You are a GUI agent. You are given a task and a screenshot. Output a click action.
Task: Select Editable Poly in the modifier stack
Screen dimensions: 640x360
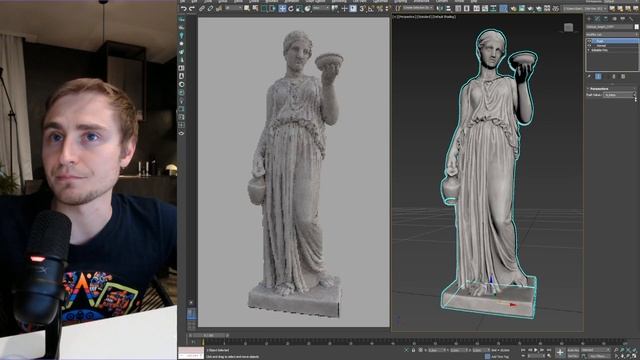(x=600, y=50)
